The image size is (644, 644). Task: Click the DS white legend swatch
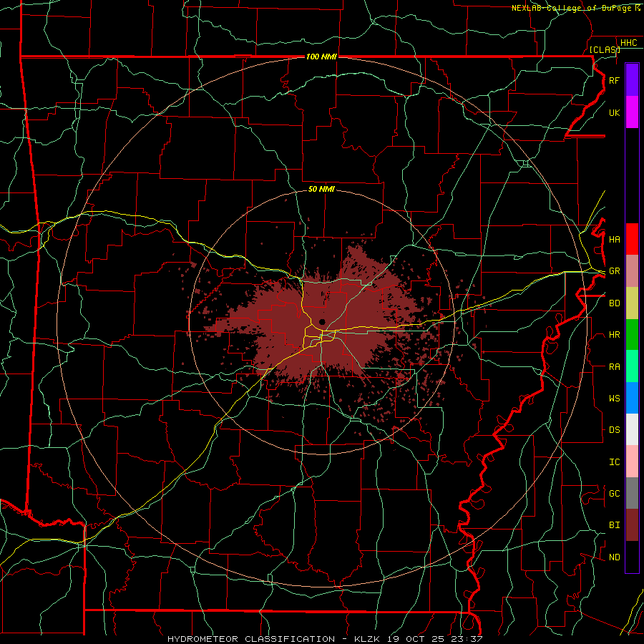point(632,429)
